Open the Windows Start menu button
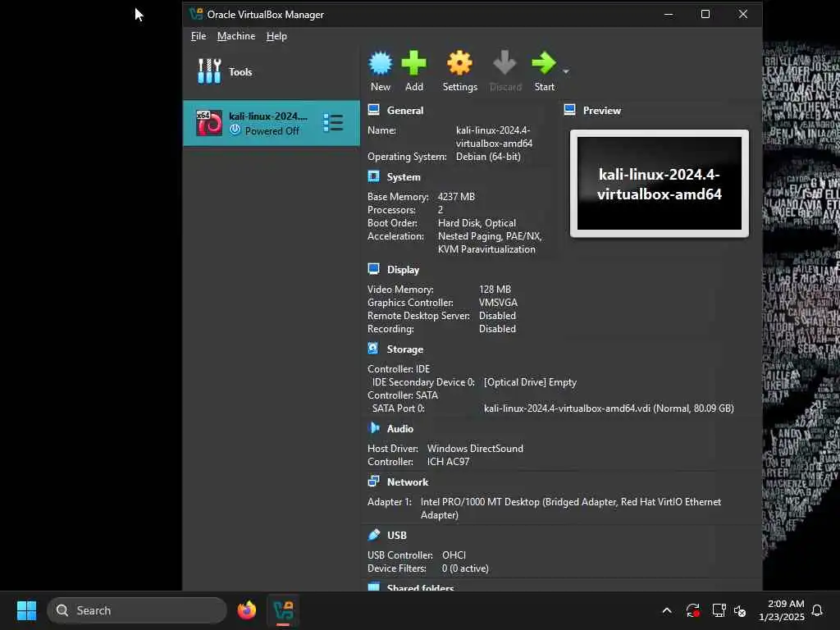840x630 pixels. click(26, 610)
